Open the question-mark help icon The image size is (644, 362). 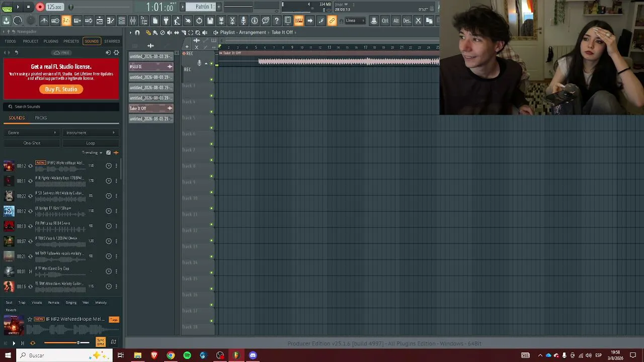pyautogui.click(x=277, y=21)
